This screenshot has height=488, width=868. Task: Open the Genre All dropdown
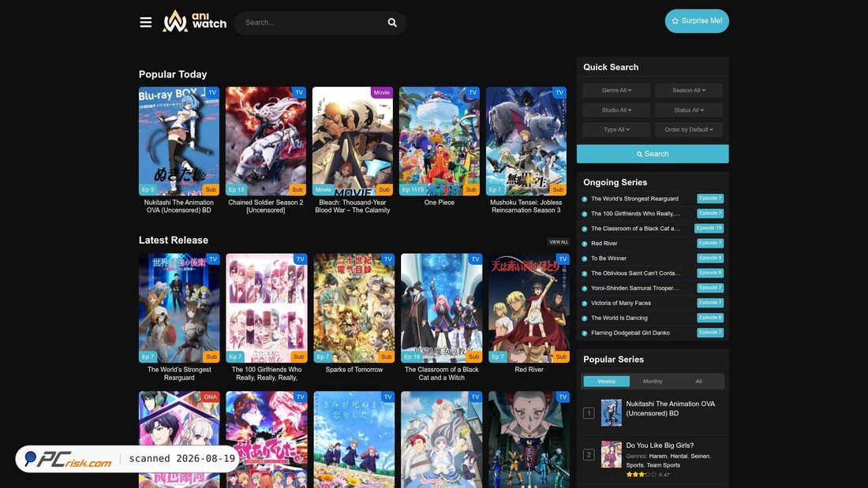click(616, 90)
